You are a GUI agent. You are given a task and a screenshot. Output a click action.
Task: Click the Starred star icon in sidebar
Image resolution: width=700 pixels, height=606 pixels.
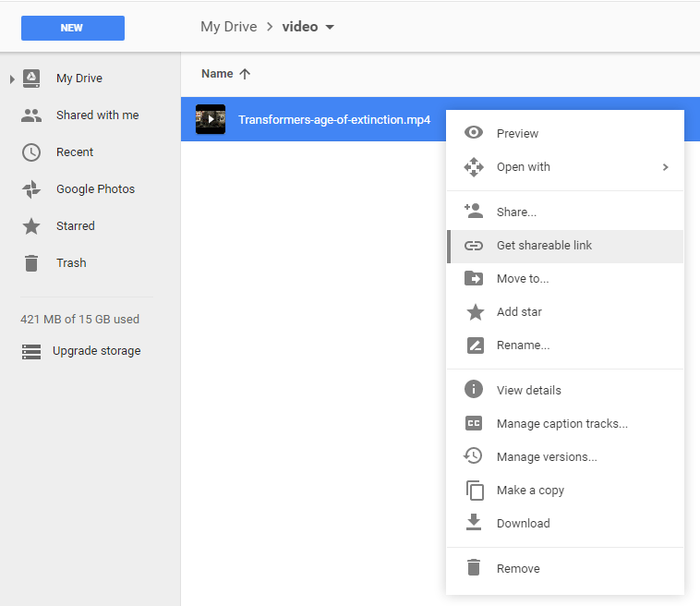click(31, 226)
